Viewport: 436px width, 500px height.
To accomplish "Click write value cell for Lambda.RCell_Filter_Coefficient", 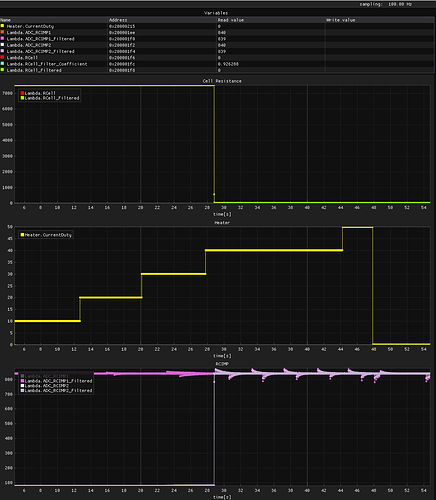I will 380,64.
